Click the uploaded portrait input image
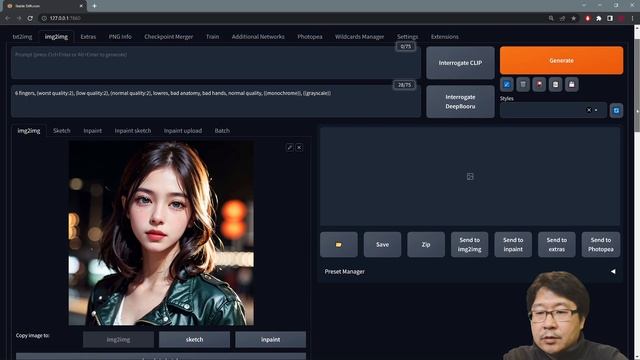Viewport: 640px width, 360px height. pos(161,233)
